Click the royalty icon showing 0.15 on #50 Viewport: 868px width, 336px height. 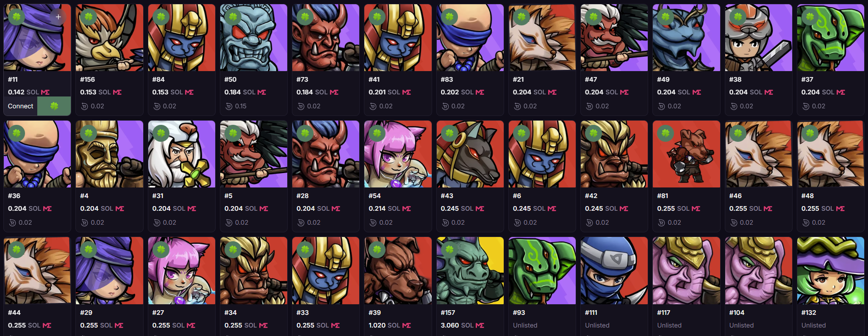pyautogui.click(x=229, y=106)
